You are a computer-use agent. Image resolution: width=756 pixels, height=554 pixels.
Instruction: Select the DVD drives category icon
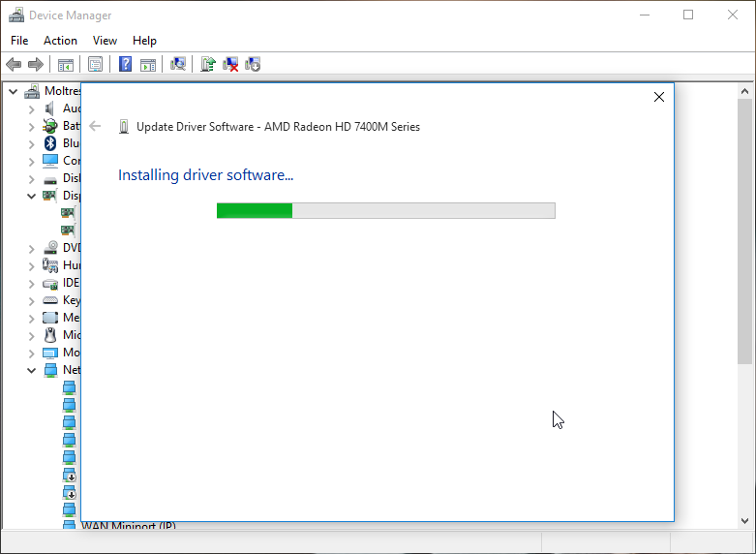[x=50, y=248]
